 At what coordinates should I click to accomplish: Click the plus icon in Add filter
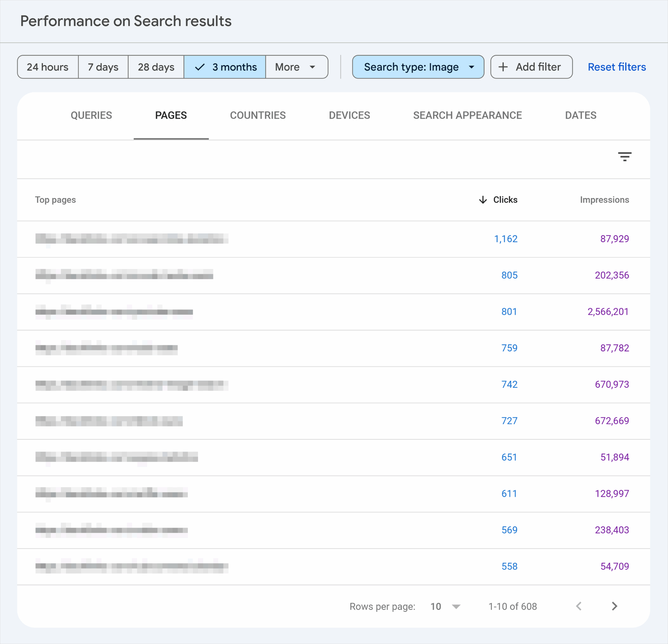tap(503, 67)
